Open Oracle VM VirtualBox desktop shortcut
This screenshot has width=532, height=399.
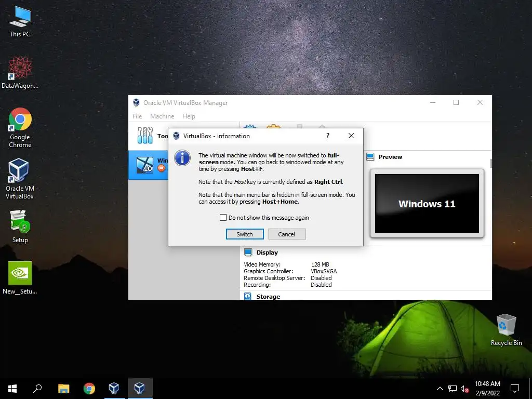(x=20, y=179)
